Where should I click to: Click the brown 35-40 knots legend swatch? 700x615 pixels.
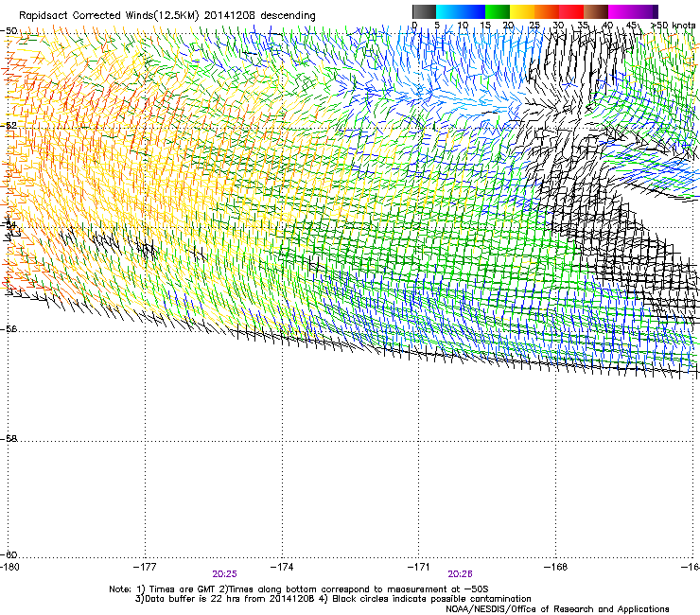pos(595,11)
